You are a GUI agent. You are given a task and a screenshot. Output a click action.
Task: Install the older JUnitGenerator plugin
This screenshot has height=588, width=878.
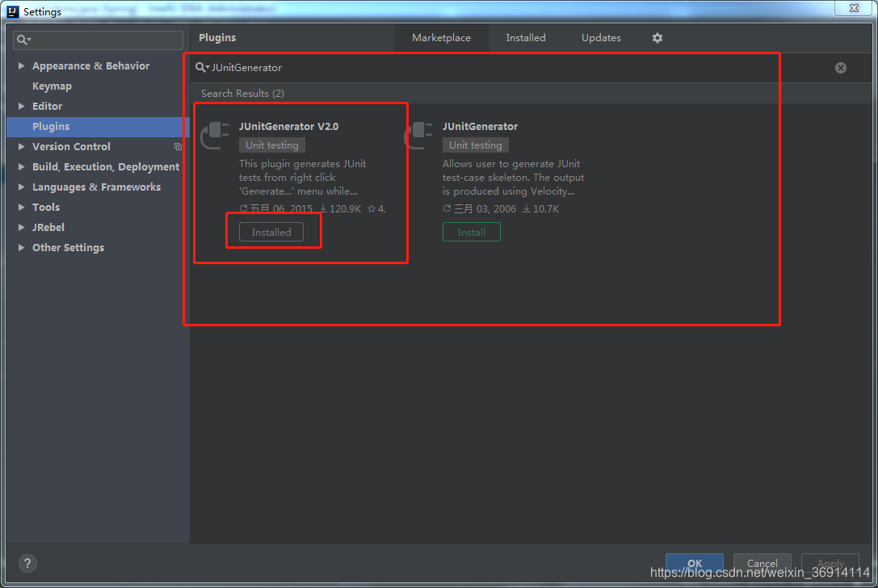[x=472, y=233]
